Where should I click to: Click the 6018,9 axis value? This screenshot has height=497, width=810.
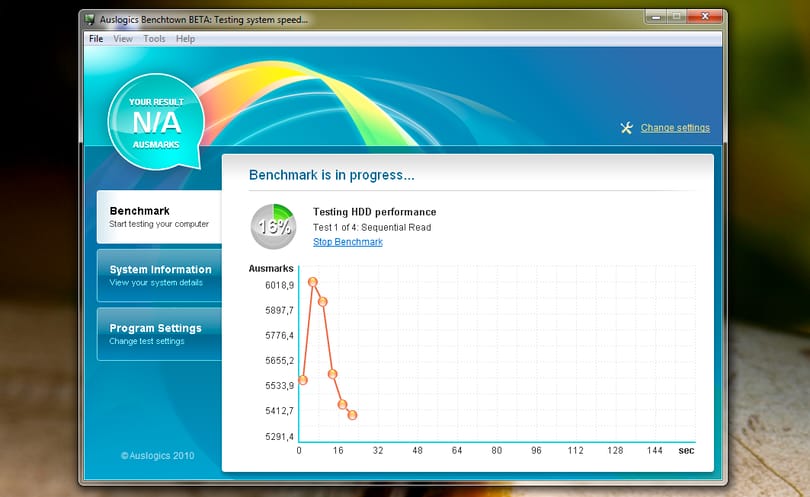click(279, 285)
